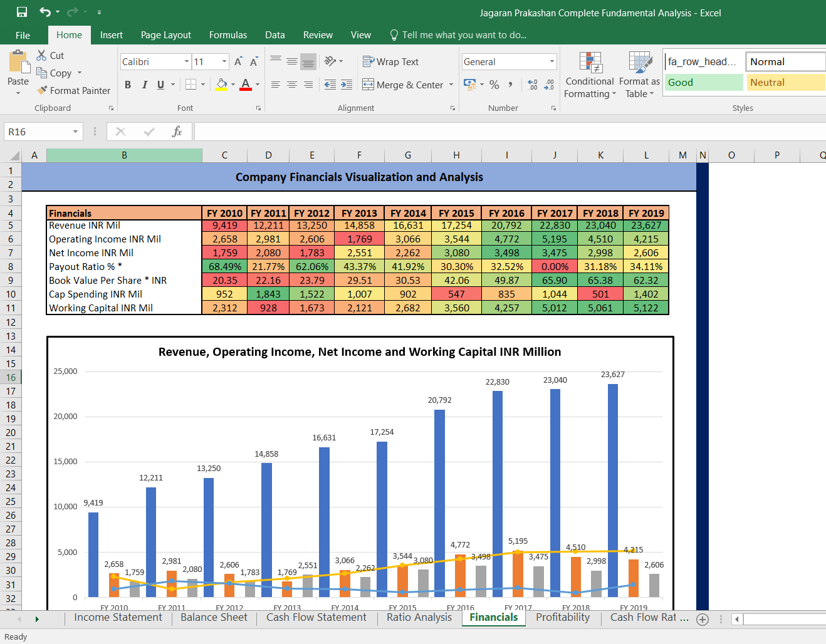Click the Fill Color bucket icon
This screenshot has width=826, height=644.
coord(222,84)
